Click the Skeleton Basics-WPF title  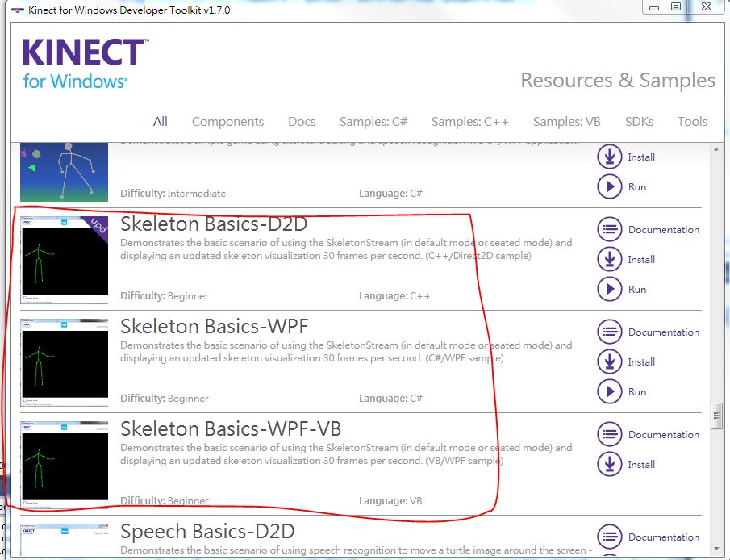coord(214,327)
